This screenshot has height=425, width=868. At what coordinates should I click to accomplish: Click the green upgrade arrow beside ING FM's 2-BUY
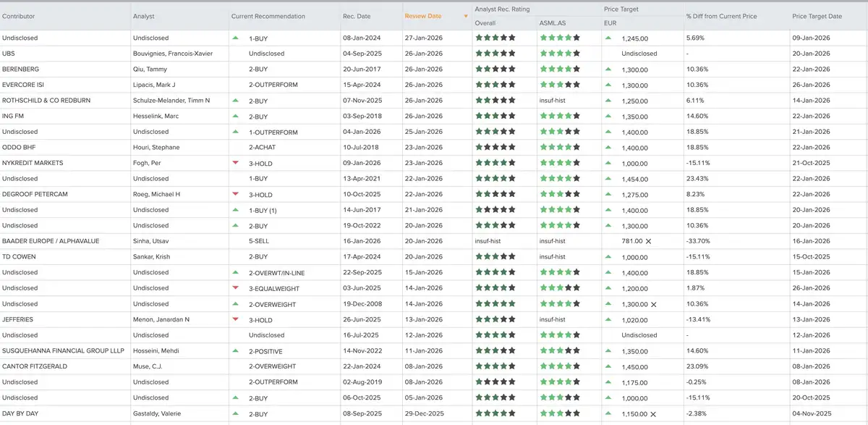point(235,116)
